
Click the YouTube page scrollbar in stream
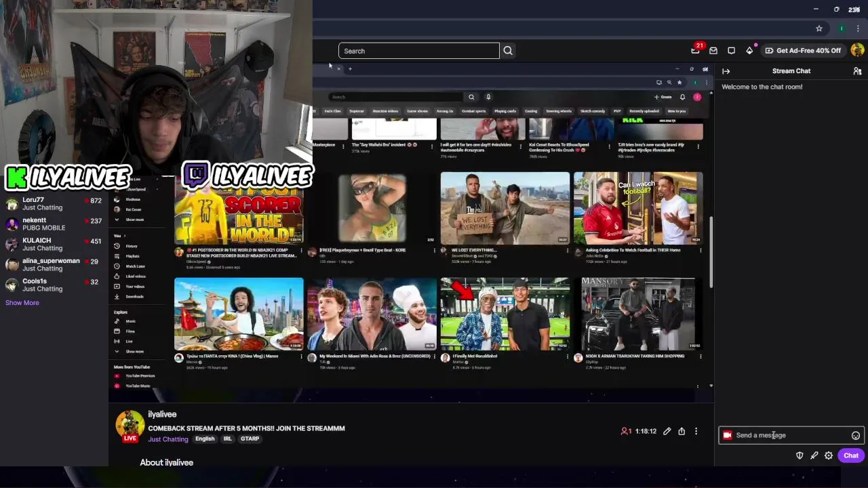point(711,252)
